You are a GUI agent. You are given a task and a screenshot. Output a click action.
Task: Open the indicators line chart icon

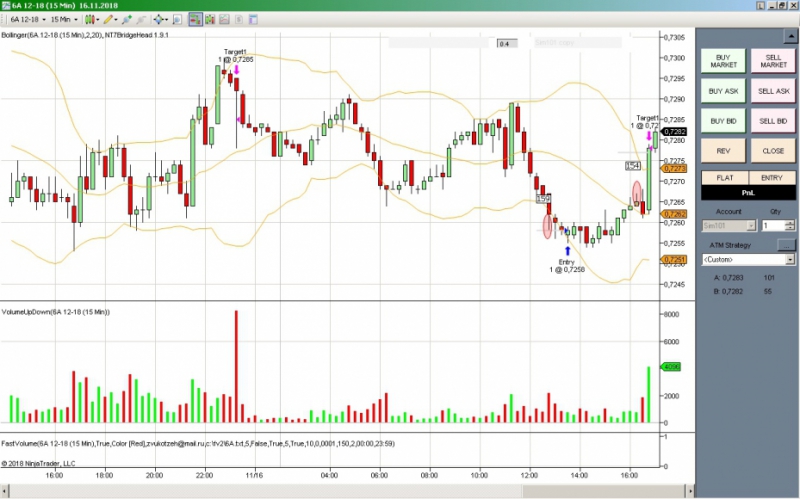[x=224, y=19]
